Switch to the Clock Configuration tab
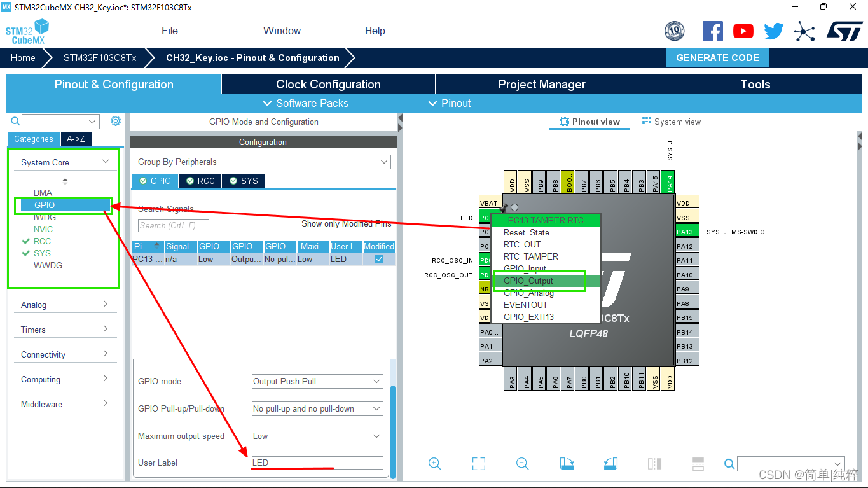The image size is (868, 488). pos(328,84)
